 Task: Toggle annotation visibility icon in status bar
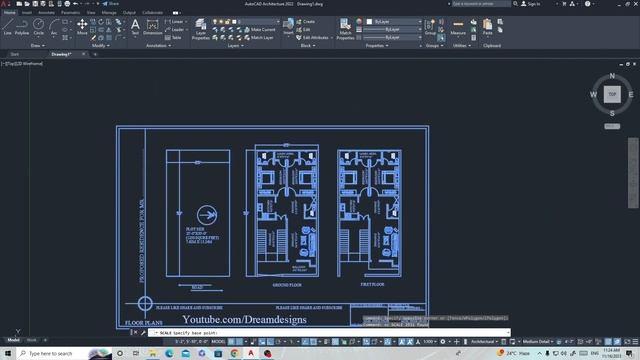[x=402, y=342]
